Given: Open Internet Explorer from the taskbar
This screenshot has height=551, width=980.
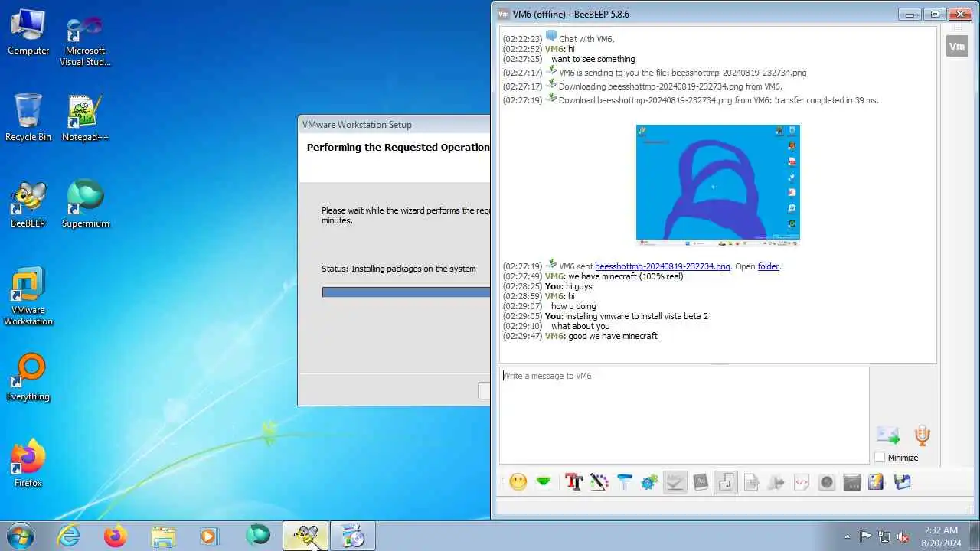Looking at the screenshot, I should (x=69, y=536).
